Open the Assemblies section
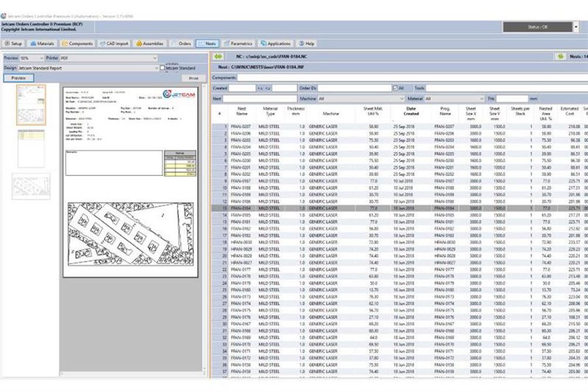This screenshot has width=588, height=392. click(x=150, y=43)
